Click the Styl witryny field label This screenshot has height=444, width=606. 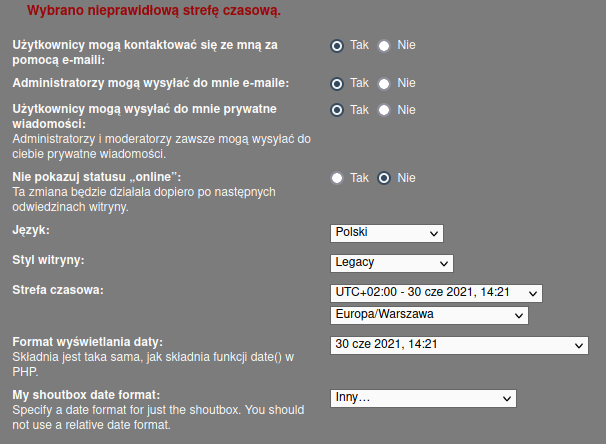click(x=48, y=260)
